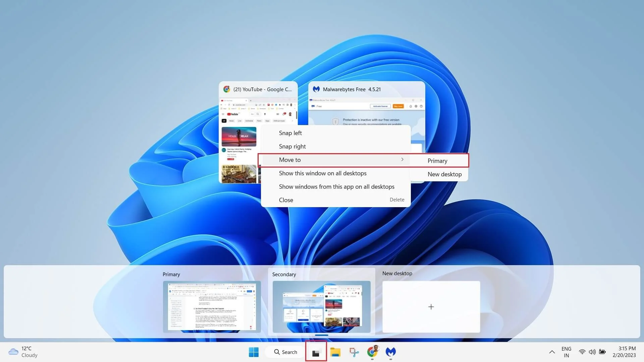Screen dimensions: 644x362
Task: Open Task View from the taskbar
Action: pos(316,352)
